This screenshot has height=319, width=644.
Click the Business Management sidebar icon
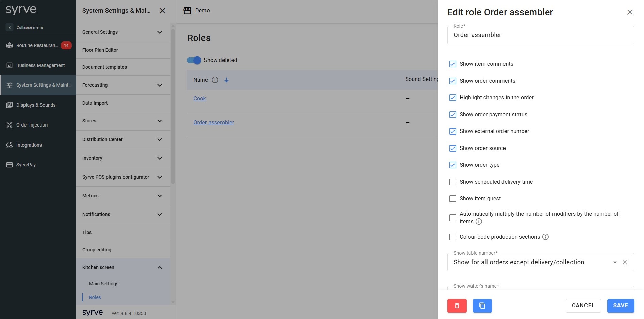[10, 65]
